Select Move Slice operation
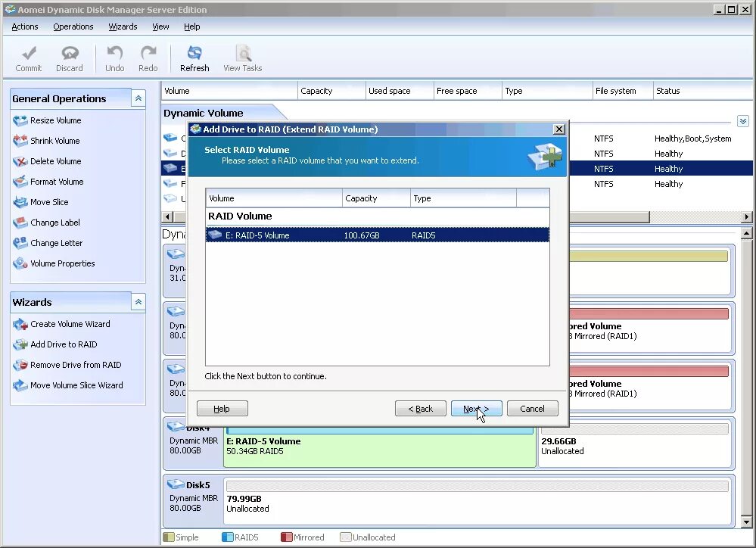756x548 pixels. pos(41,202)
